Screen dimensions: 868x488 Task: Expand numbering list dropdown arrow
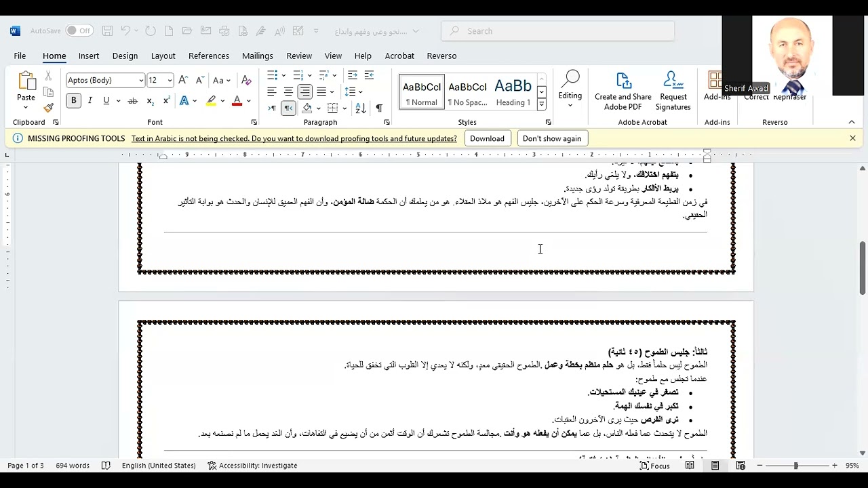click(309, 75)
